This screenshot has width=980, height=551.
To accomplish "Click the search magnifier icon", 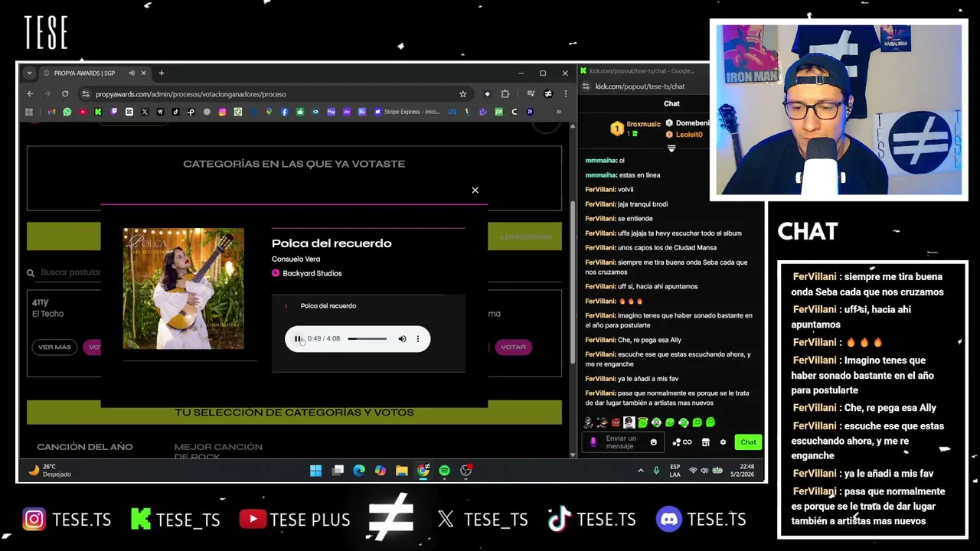I will click(x=31, y=272).
